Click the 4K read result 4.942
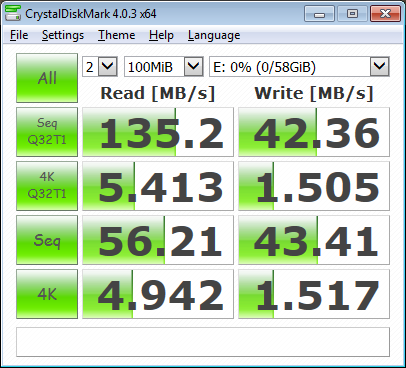Screen dimensions: 406x368 pyautogui.click(x=158, y=294)
